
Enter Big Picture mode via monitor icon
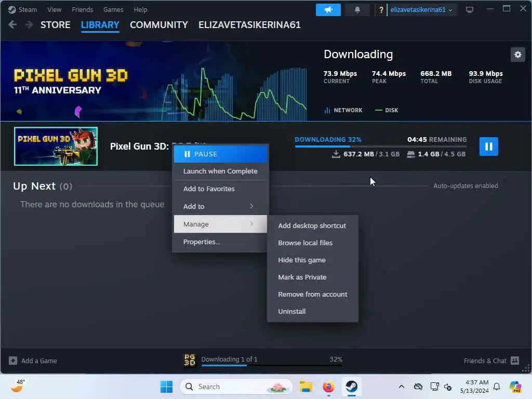[x=470, y=9]
